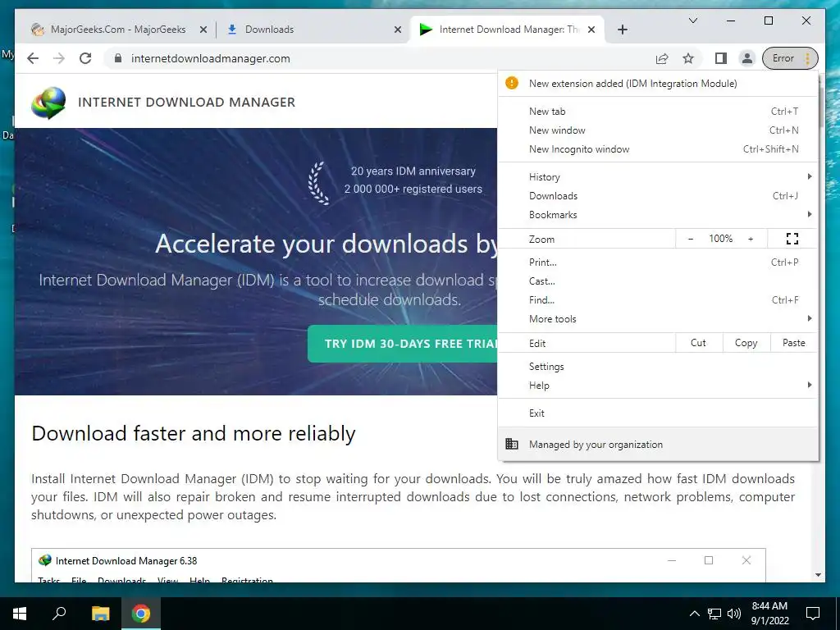Click the Cut edit button
This screenshot has width=840, height=630.
[699, 343]
